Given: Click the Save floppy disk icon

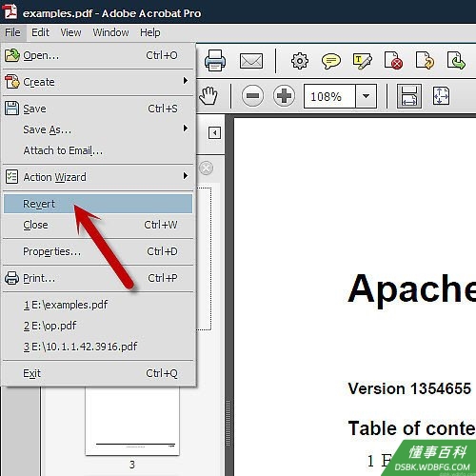Looking at the screenshot, I should [12, 109].
